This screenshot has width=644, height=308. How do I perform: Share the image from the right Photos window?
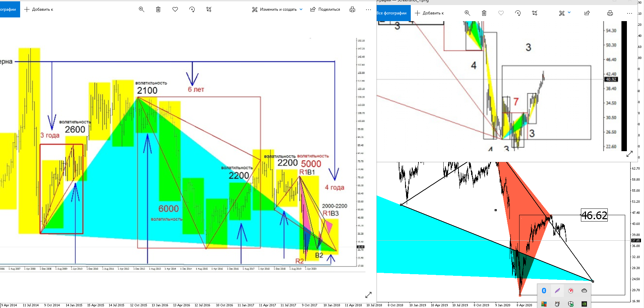(587, 13)
